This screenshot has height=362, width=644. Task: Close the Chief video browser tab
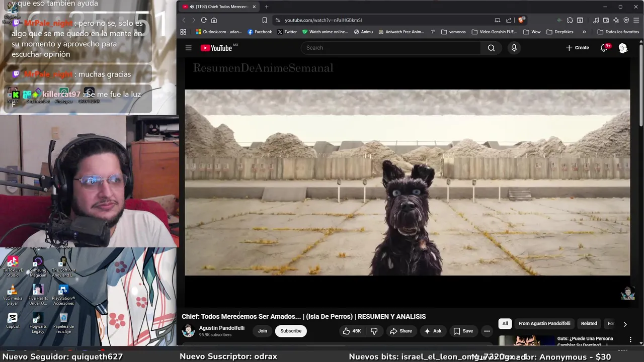pyautogui.click(x=254, y=7)
